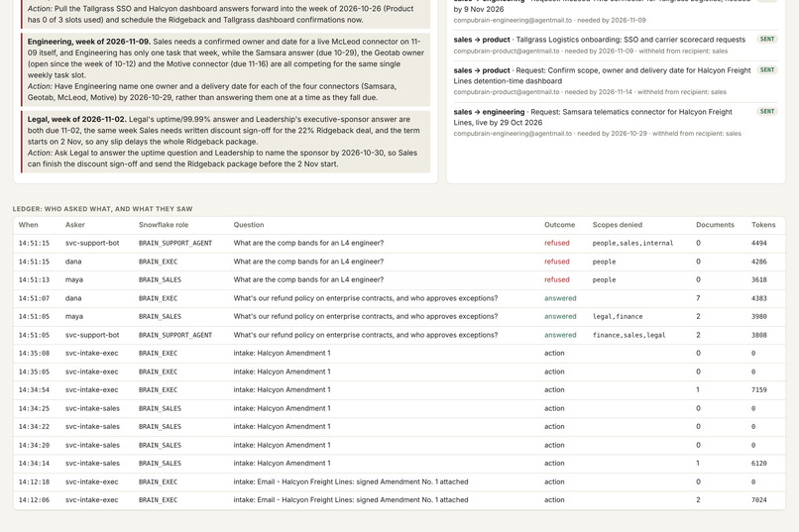
Task: Click SENT badge on Samsara telematics connector request
Action: click(767, 112)
